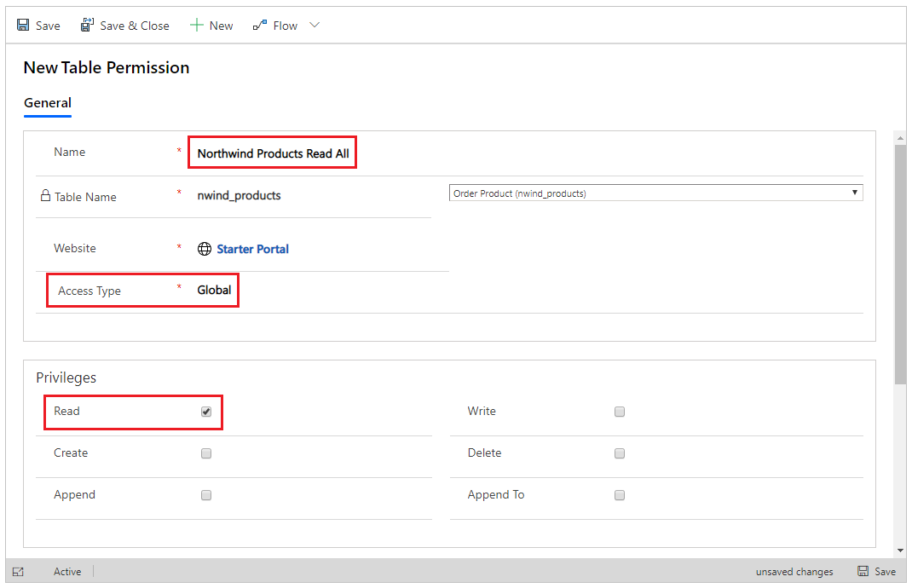Enable the Write privilege checkbox
This screenshot has width=912, height=588.
[620, 412]
